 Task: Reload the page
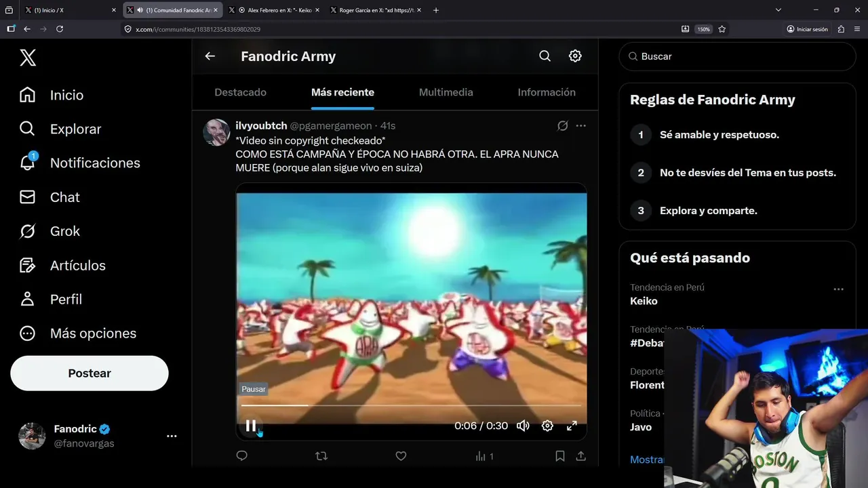tap(60, 29)
